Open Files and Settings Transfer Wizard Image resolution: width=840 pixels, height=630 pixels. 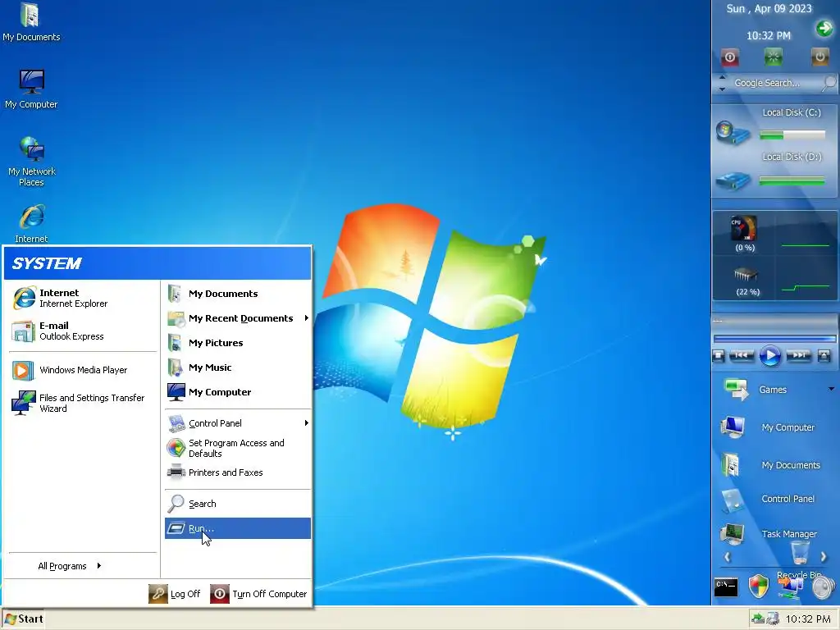pos(83,403)
